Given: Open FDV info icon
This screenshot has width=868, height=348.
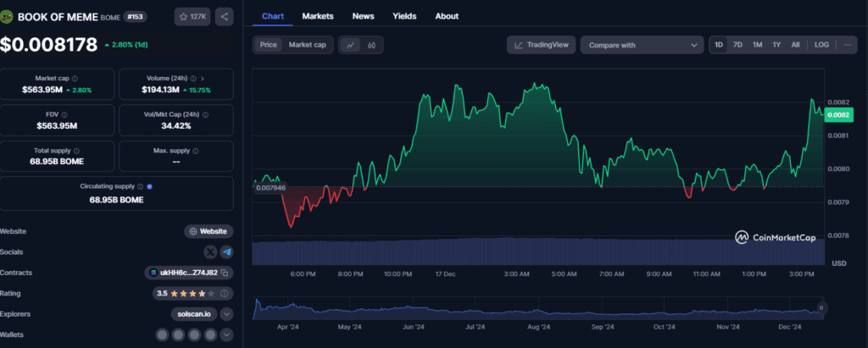Looking at the screenshot, I should pos(64,114).
